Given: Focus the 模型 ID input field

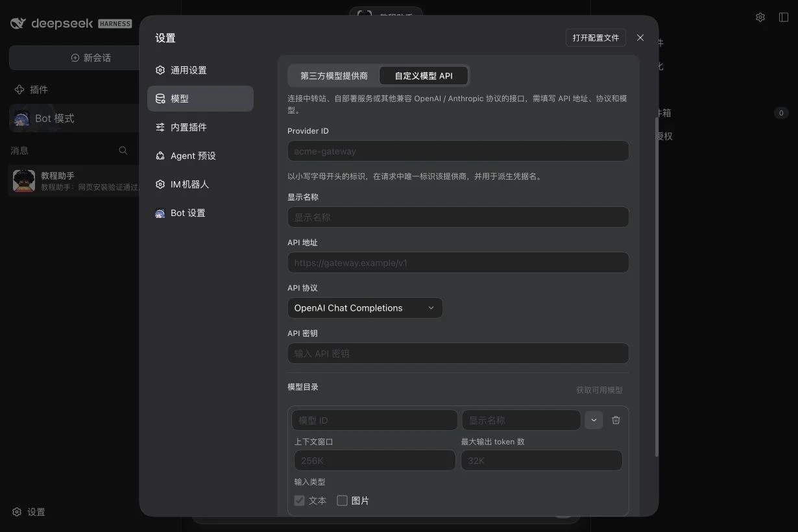Looking at the screenshot, I should [374, 420].
